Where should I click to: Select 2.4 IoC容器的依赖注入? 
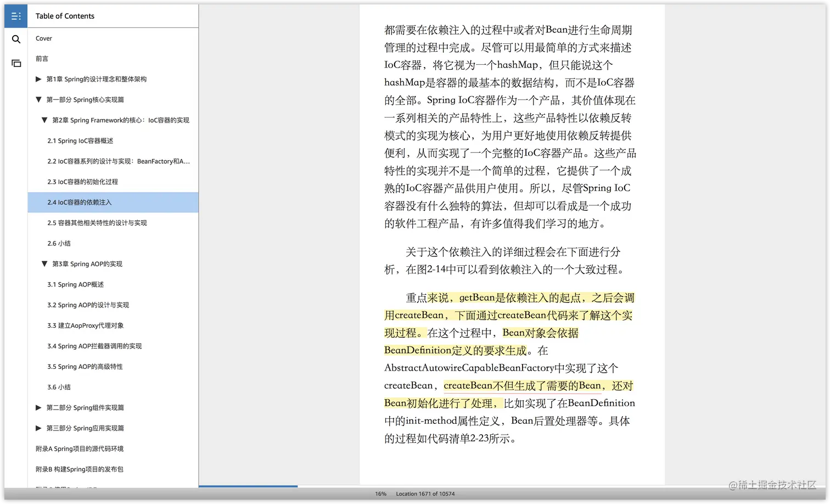pos(113,202)
